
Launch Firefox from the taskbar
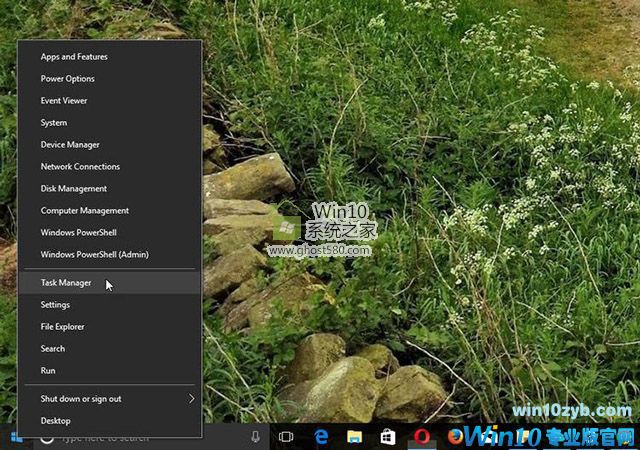[456, 437]
